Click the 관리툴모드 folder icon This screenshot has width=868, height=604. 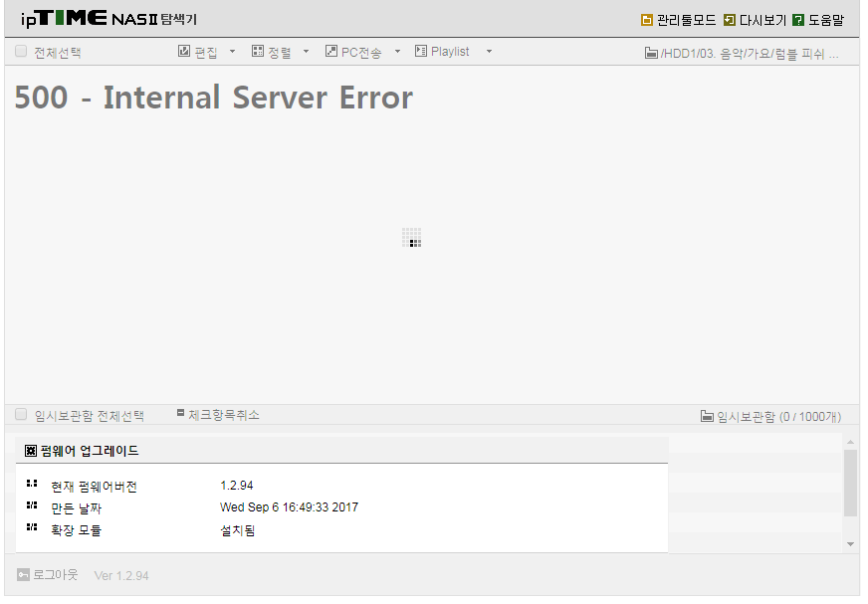646,20
